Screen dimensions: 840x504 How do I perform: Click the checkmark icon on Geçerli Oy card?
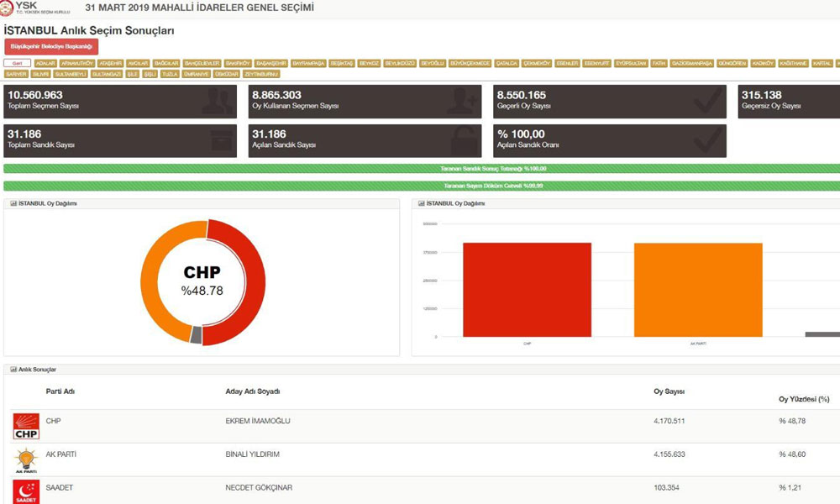pyautogui.click(x=707, y=102)
